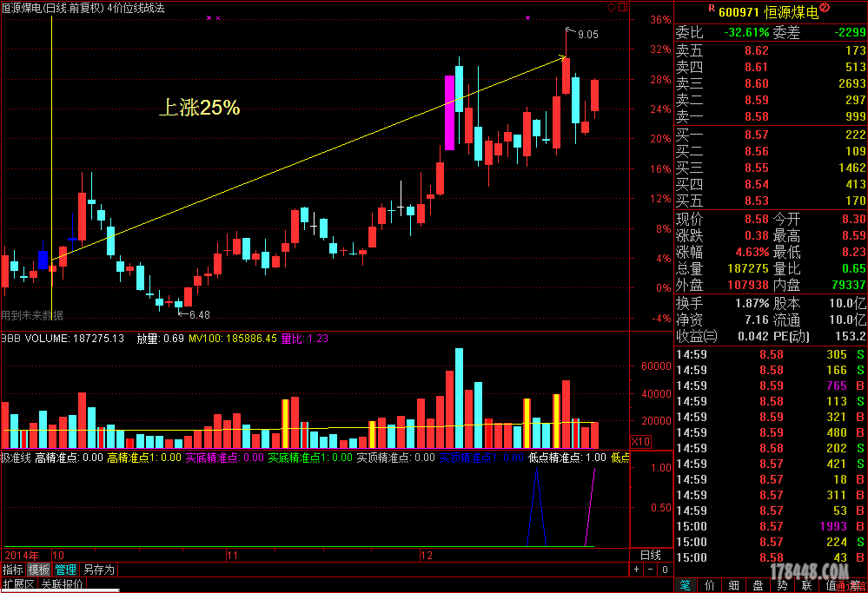Toggle the 扩展区 extension area
This screenshot has width=868, height=593.
(x=17, y=584)
